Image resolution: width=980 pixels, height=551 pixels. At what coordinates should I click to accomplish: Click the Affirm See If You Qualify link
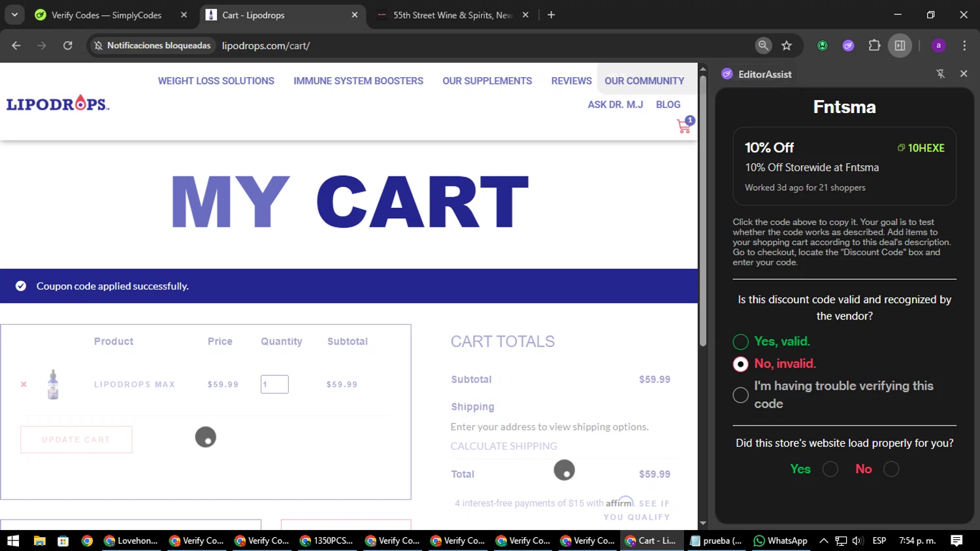[637, 510]
